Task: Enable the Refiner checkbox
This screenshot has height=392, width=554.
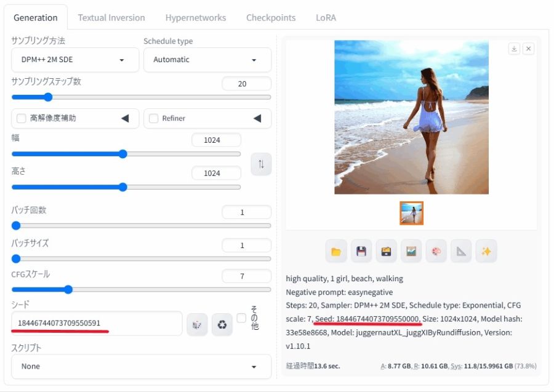Action: [153, 118]
